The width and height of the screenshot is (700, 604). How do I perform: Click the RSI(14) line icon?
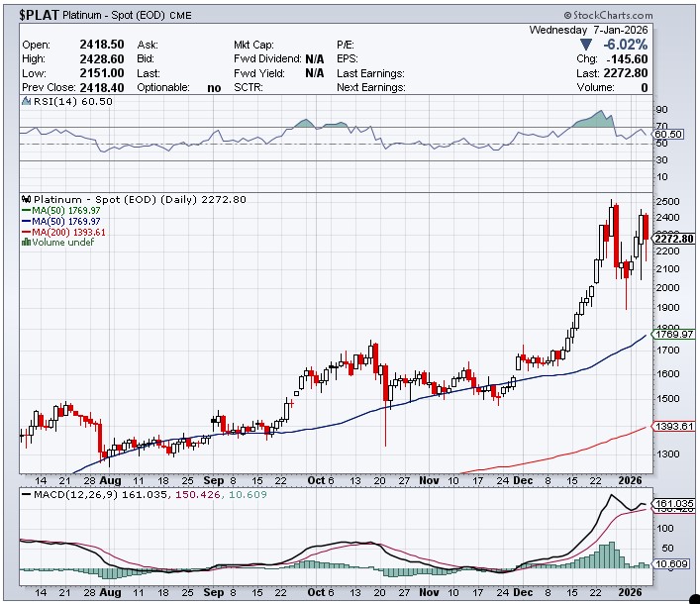tap(27, 102)
